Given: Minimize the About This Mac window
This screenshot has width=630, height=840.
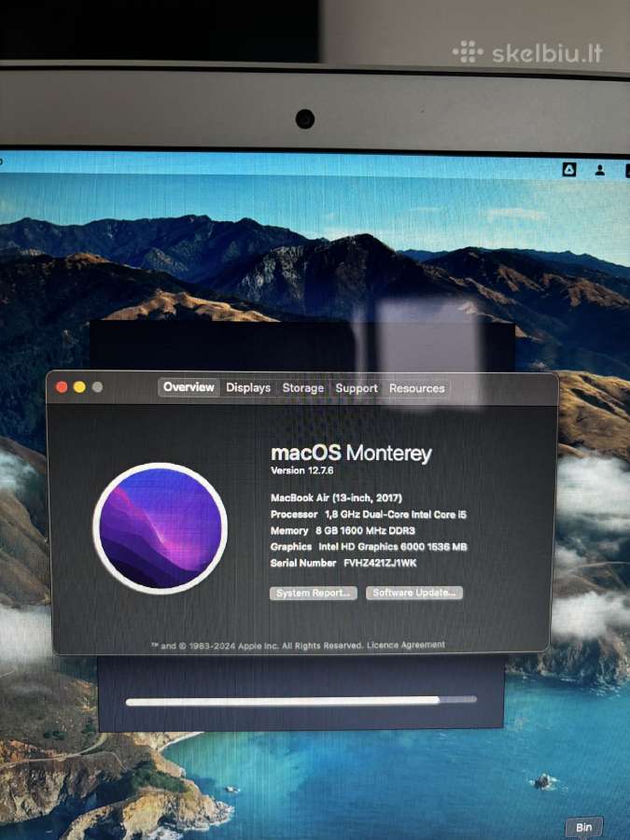Looking at the screenshot, I should [79, 386].
